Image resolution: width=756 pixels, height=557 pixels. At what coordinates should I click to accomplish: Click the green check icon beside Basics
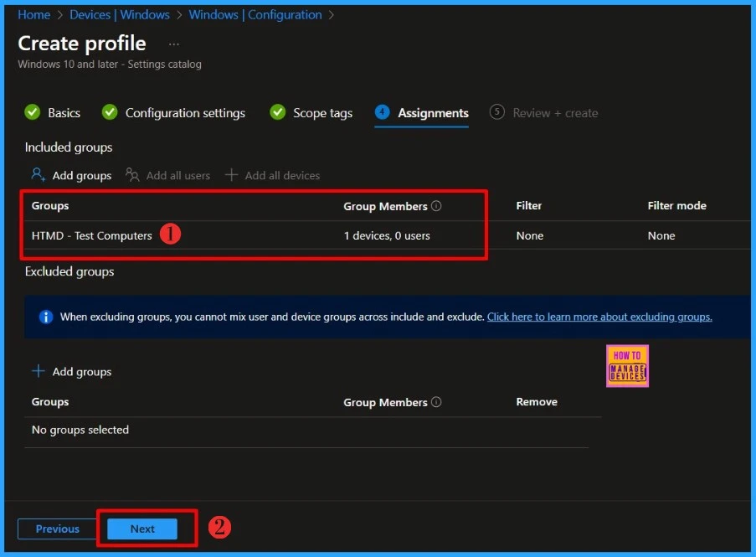(33, 112)
